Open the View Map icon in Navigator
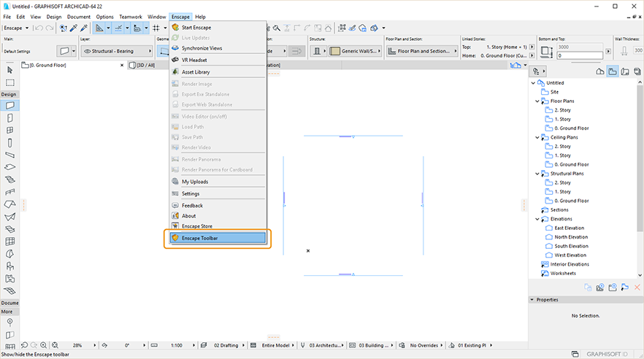Viewport: 644px width, 359px height. click(x=613, y=71)
